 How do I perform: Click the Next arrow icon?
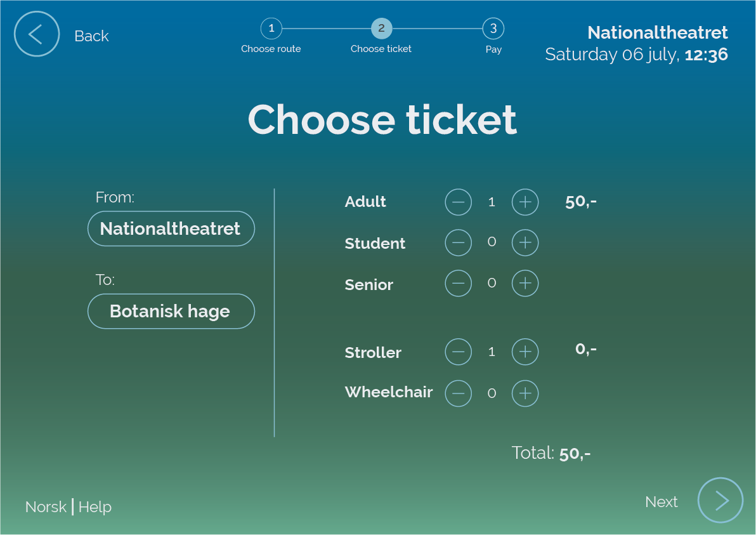[x=720, y=500]
